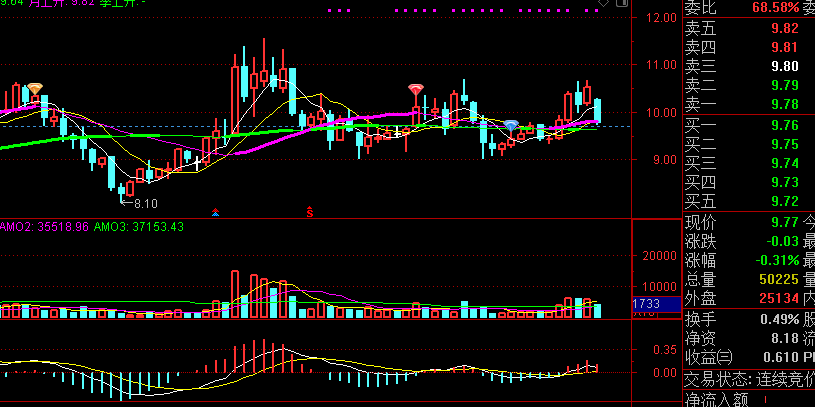The width and height of the screenshot is (815, 407).
Task: Click the blue 1733 volume value box
Action: click(656, 304)
